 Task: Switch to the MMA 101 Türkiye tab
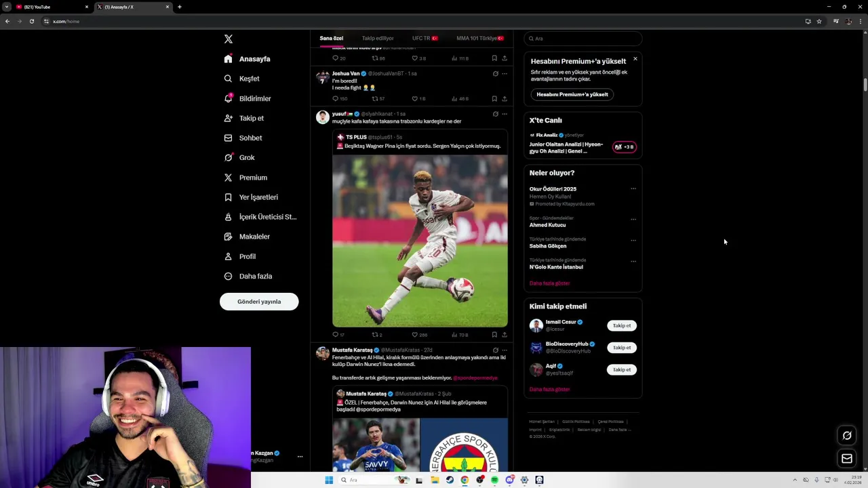point(480,39)
